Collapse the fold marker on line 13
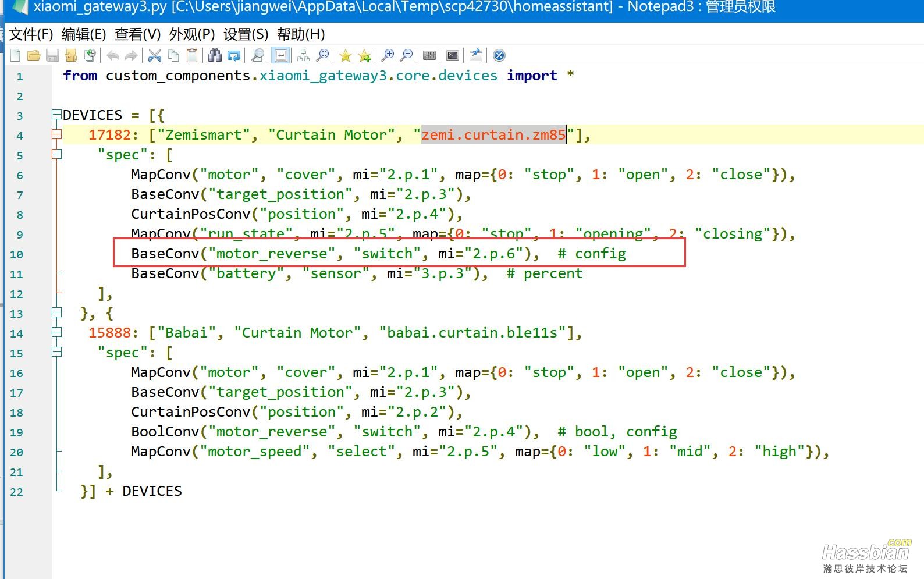The width and height of the screenshot is (924, 579). point(56,312)
